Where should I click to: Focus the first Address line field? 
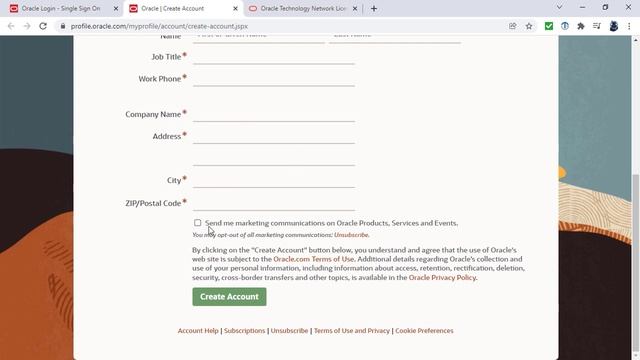coord(273,137)
